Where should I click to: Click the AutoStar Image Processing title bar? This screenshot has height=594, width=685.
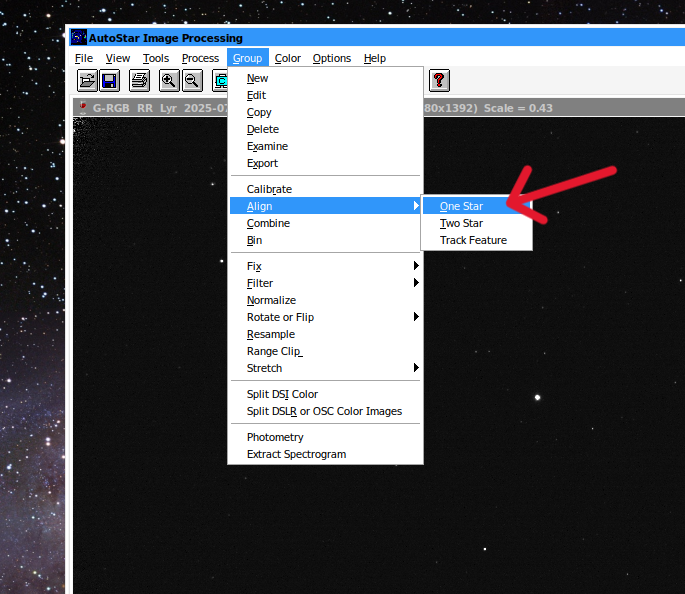pos(377,38)
